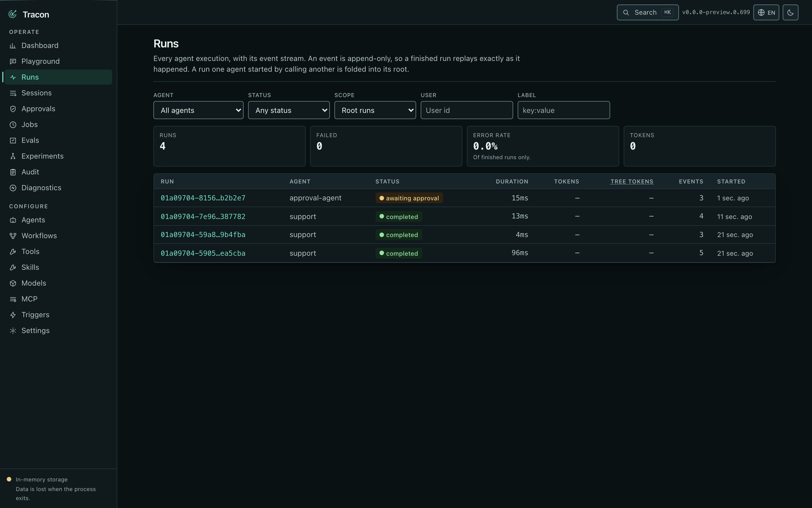
Task: Open the Playground menu item
Action: pos(58,62)
